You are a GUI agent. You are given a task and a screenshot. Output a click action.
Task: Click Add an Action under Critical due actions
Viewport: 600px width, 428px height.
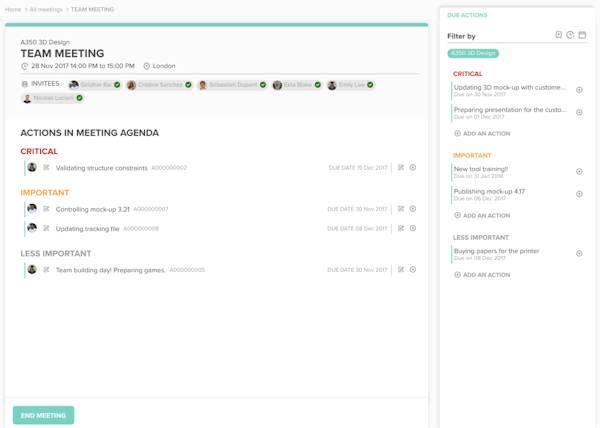coord(482,133)
